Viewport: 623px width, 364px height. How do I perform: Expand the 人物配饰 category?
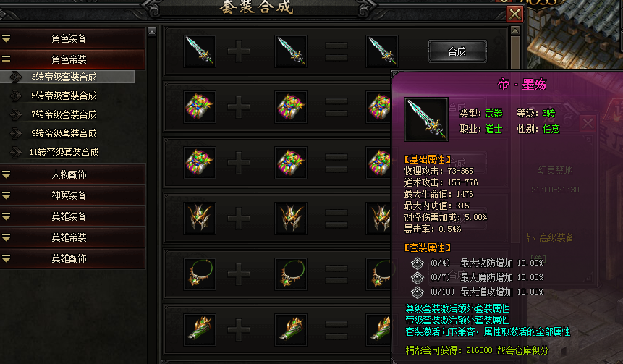coord(72,174)
